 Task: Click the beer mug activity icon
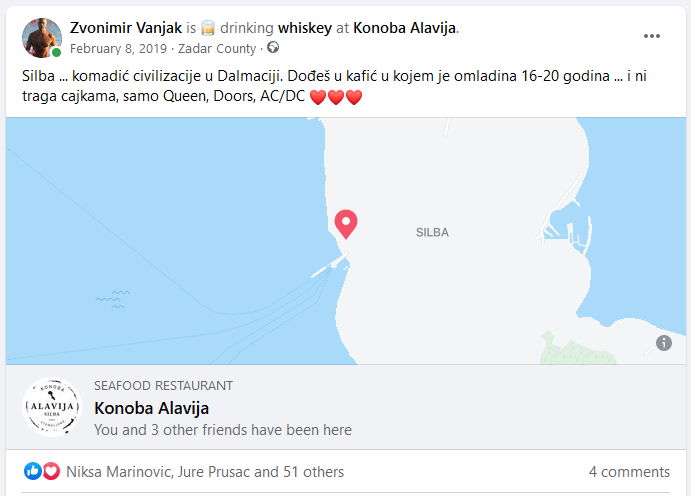[x=209, y=28]
